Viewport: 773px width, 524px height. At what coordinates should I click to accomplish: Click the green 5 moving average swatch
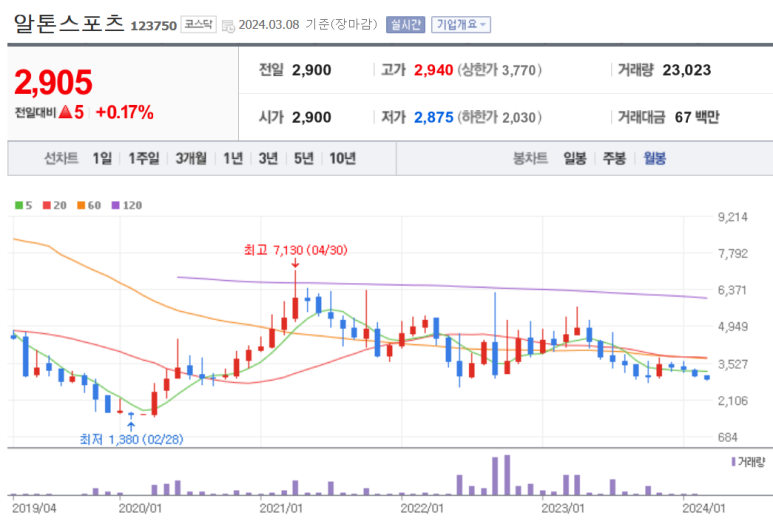click(19, 205)
